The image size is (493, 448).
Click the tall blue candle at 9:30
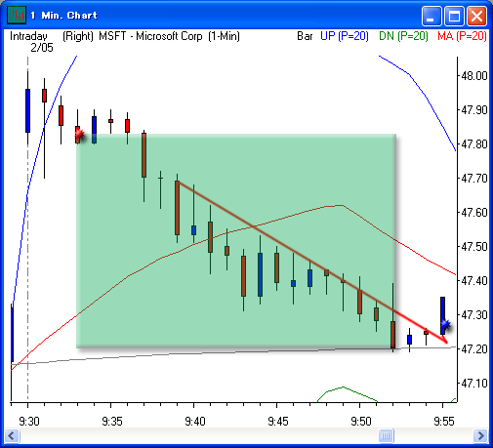tap(27, 110)
